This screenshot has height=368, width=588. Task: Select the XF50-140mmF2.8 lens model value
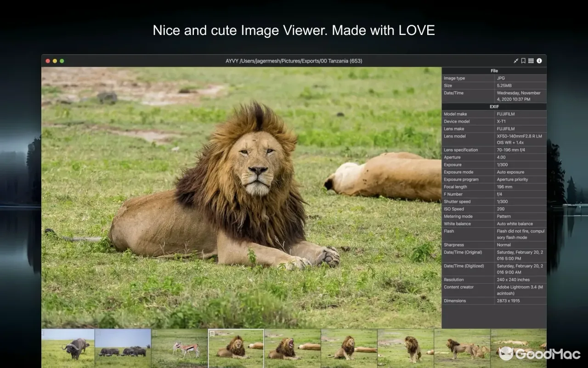click(520, 139)
